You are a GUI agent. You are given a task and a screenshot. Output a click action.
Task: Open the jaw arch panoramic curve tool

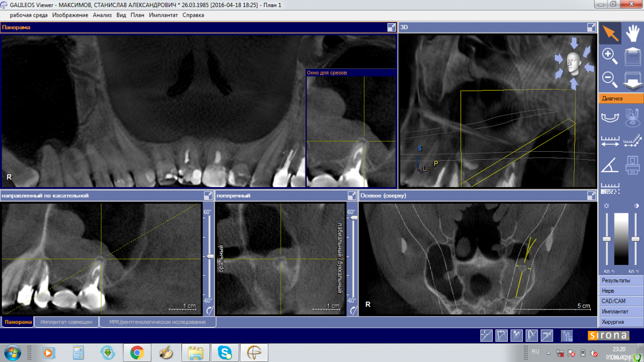(x=610, y=117)
